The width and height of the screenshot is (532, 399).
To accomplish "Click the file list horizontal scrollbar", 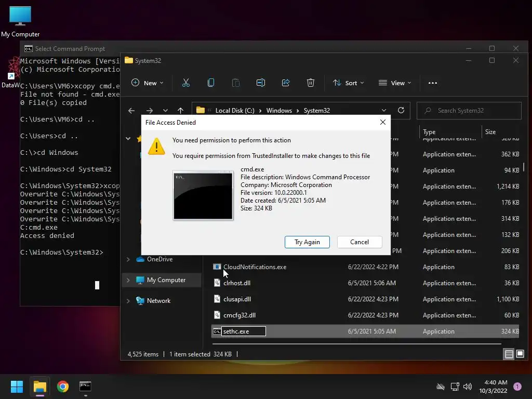I will click(356, 344).
